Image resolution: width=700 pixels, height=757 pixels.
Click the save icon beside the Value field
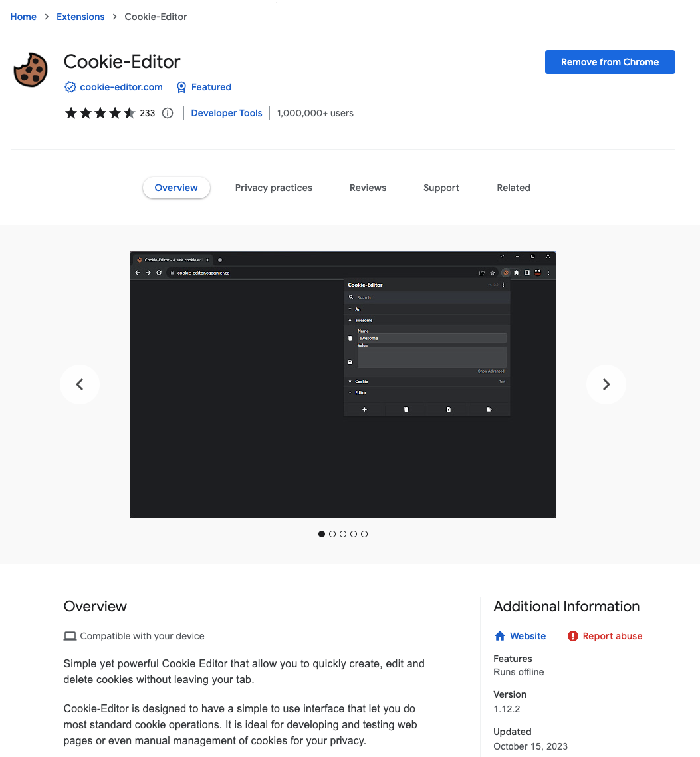[350, 362]
